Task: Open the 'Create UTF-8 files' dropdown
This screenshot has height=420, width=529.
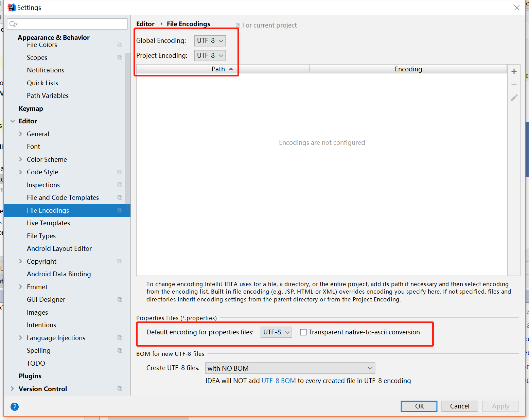Action: 290,368
